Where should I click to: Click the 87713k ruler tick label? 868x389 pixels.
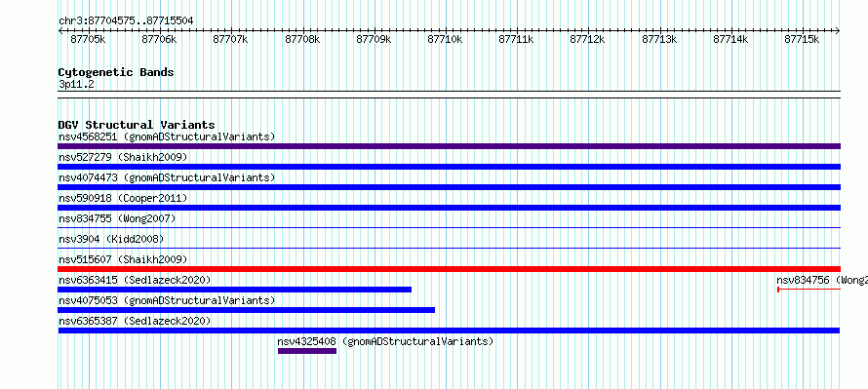click(659, 39)
